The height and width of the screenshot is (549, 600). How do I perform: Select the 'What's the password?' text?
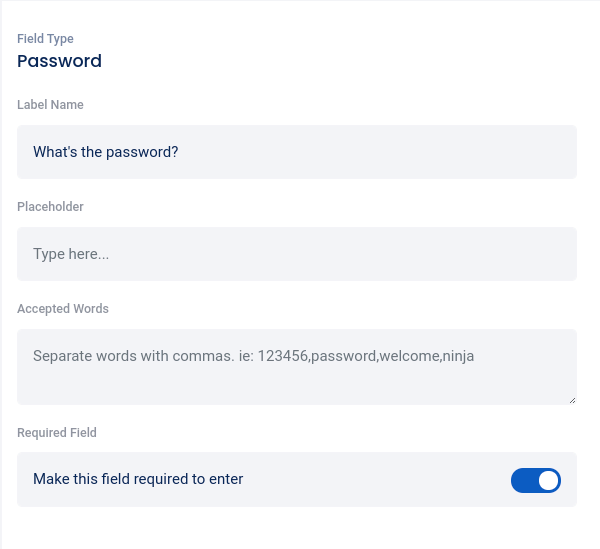(105, 152)
